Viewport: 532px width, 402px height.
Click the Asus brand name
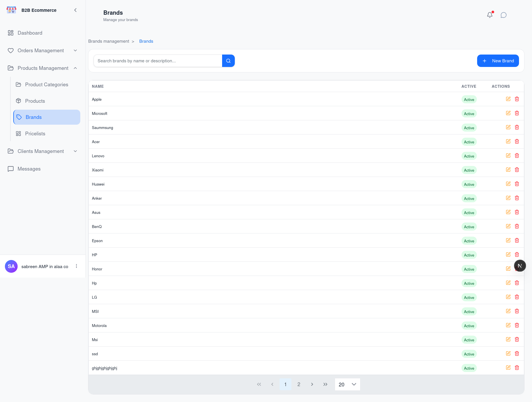[x=96, y=212]
